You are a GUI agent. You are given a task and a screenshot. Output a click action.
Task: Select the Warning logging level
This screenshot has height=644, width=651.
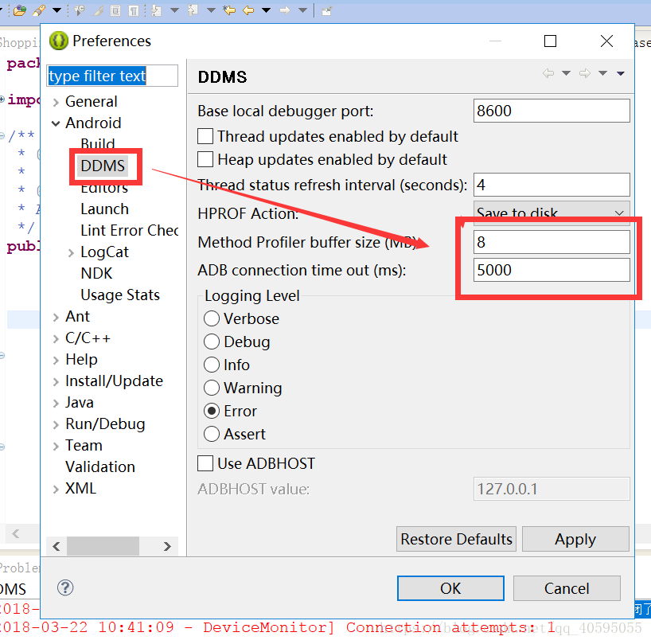(212, 388)
